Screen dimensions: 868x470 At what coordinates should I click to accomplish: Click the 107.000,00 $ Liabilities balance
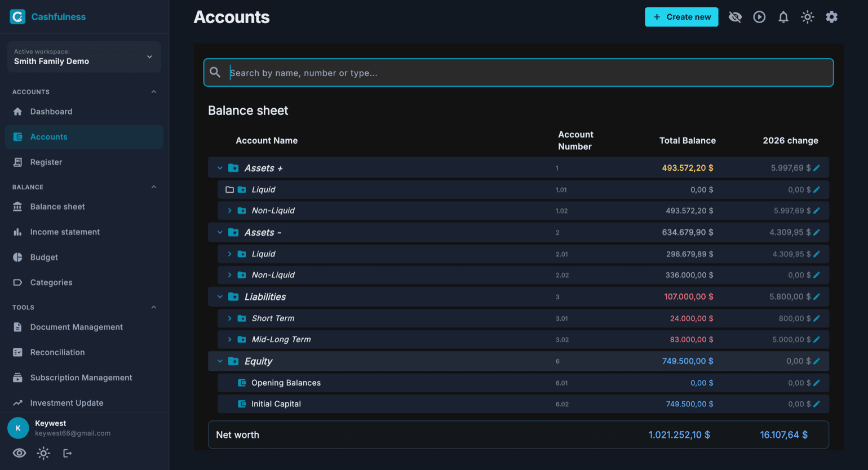click(x=689, y=296)
